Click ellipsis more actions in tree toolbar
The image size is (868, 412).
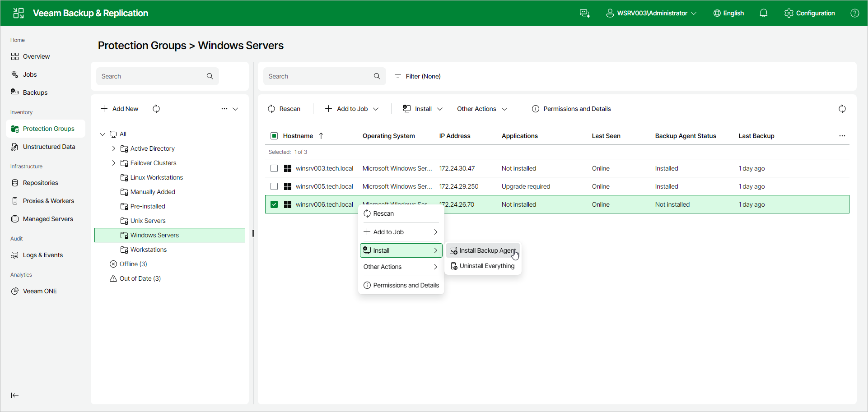click(224, 109)
